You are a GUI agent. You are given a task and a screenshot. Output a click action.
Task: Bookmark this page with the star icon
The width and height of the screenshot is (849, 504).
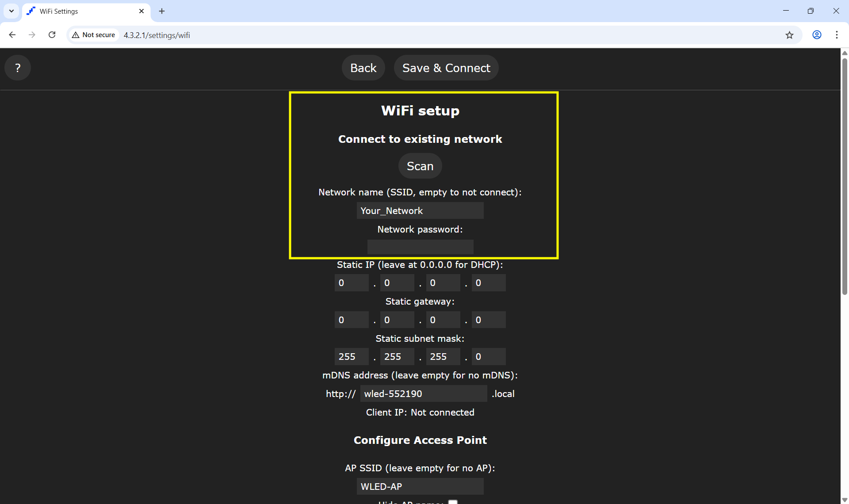tap(789, 35)
